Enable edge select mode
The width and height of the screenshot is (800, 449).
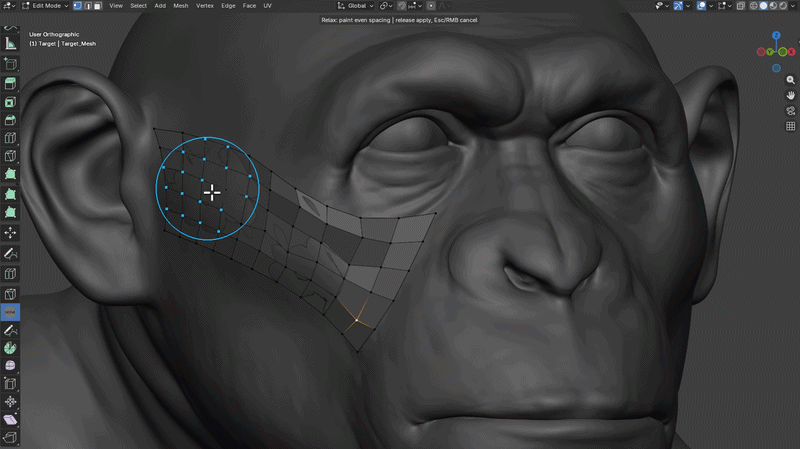pos(88,6)
